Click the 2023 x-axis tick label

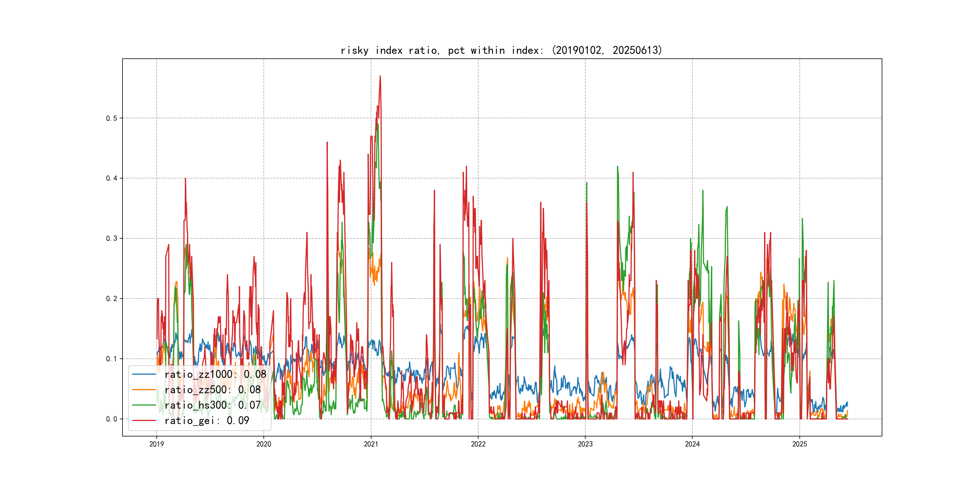[585, 444]
